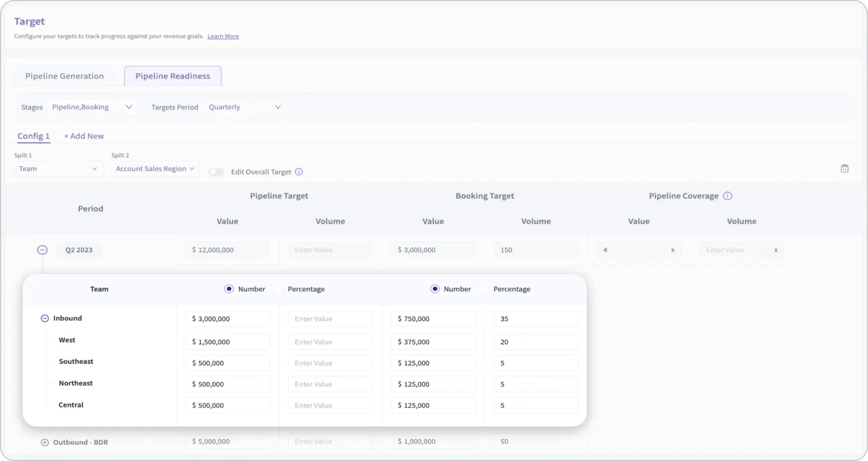Click + Add New config
This screenshot has width=868, height=461.
pyautogui.click(x=84, y=136)
